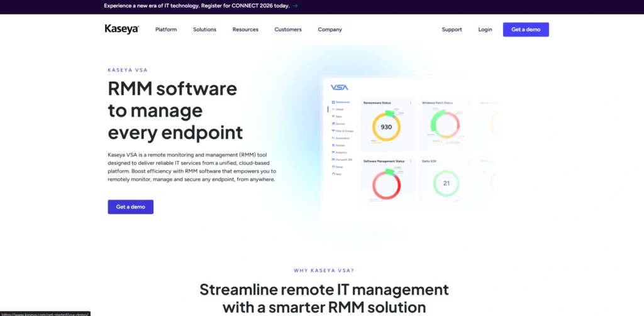Select the Dashboards label in VSA sidebar
The height and width of the screenshot is (316, 644).
(343, 102)
